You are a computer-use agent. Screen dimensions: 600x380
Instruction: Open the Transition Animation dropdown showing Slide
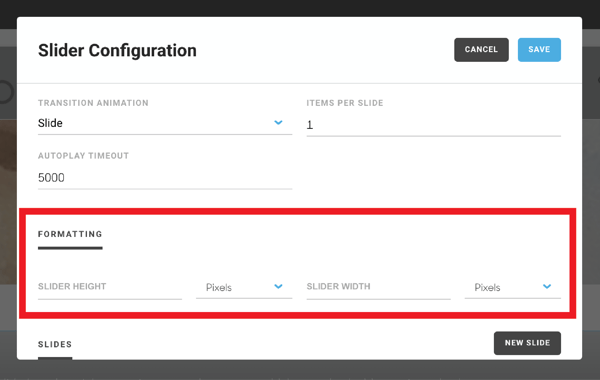coord(165,123)
